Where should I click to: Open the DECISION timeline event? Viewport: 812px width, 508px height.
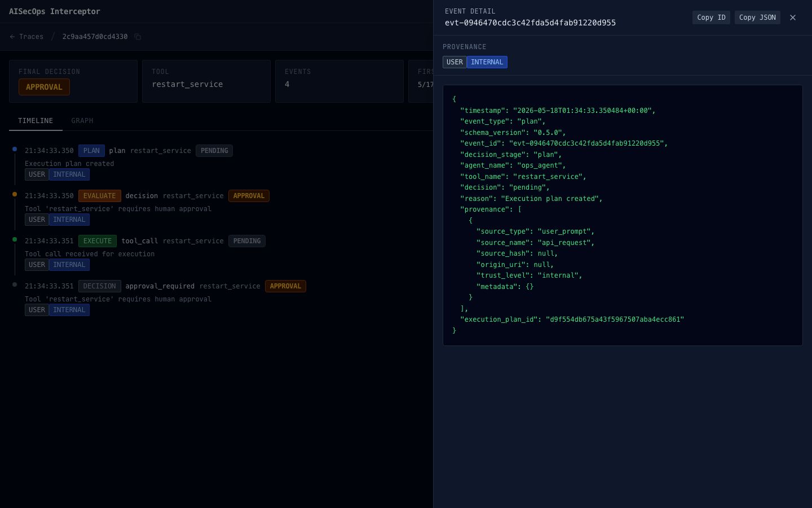[99, 286]
